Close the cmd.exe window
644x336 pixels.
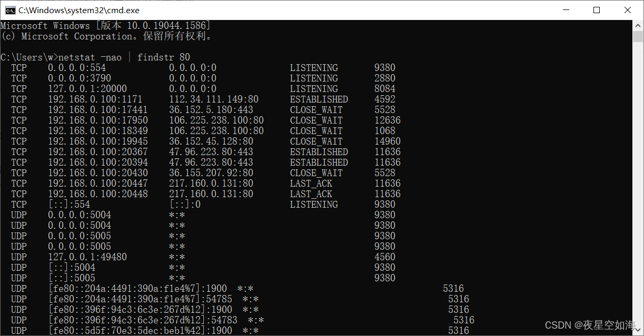point(627,10)
